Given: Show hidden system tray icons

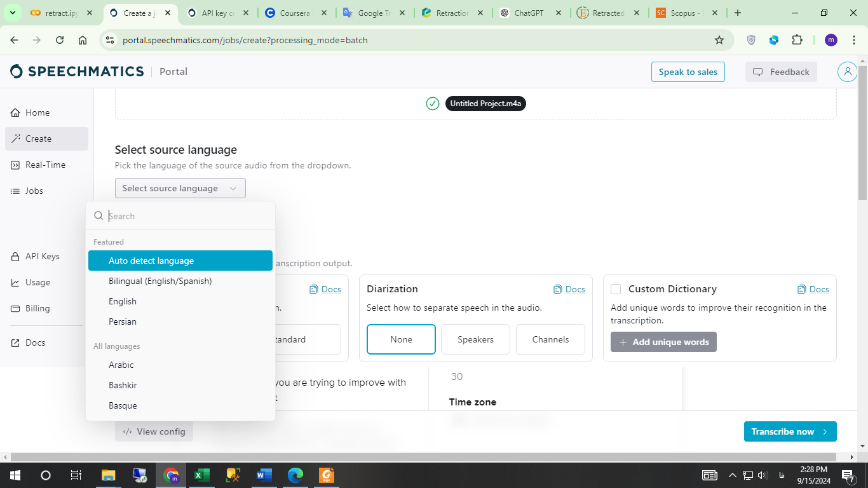Looking at the screenshot, I should (732, 475).
